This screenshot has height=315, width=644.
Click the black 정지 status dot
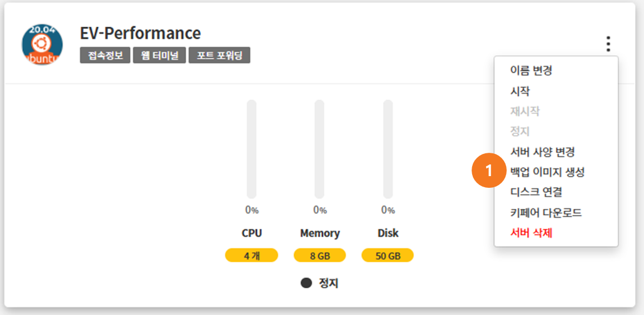click(x=306, y=283)
